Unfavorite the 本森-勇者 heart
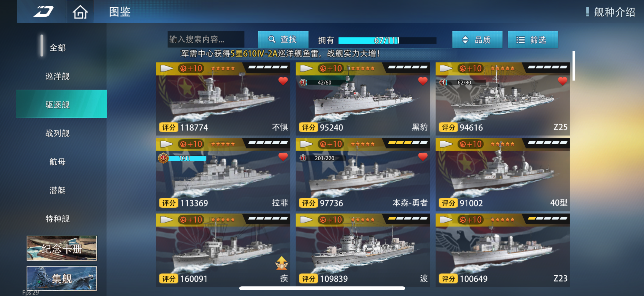This screenshot has width=644, height=296. [423, 157]
